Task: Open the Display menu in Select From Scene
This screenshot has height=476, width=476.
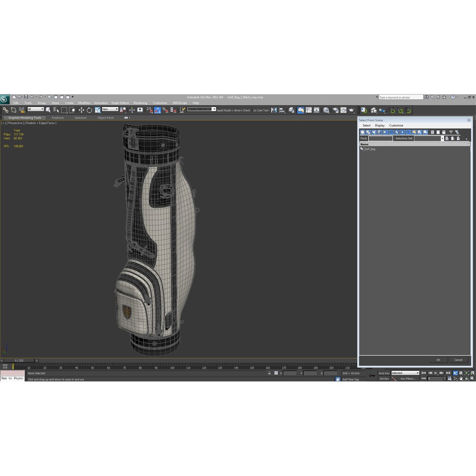Action: pos(380,125)
